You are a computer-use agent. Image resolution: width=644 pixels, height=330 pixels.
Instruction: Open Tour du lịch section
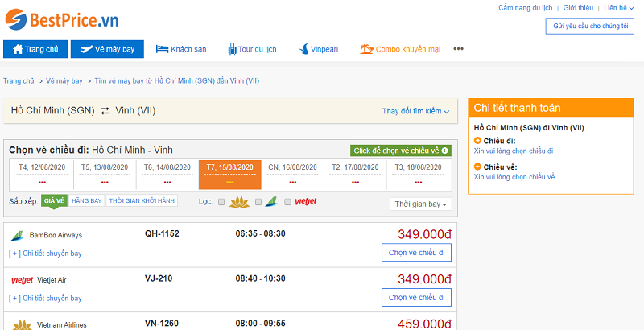click(252, 49)
